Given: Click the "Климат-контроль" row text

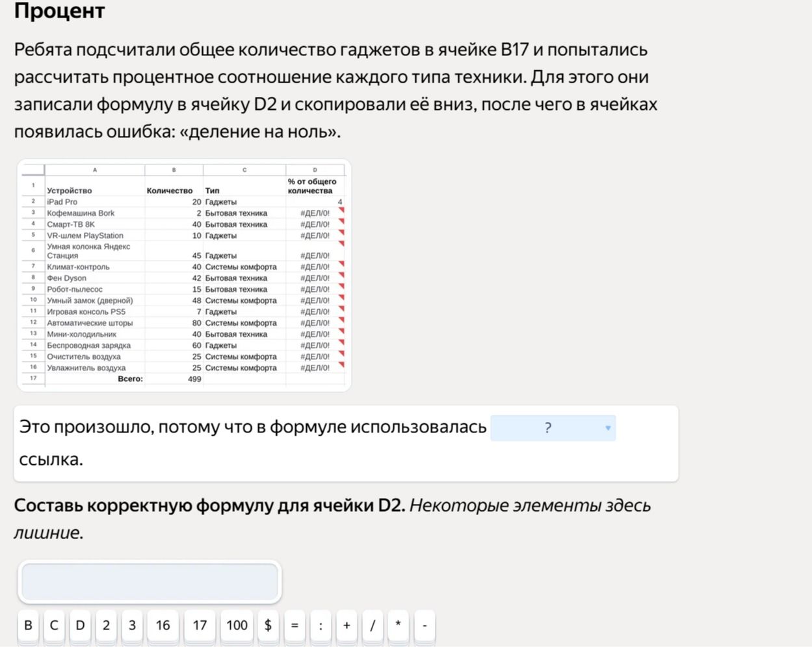Looking at the screenshot, I should [x=78, y=267].
